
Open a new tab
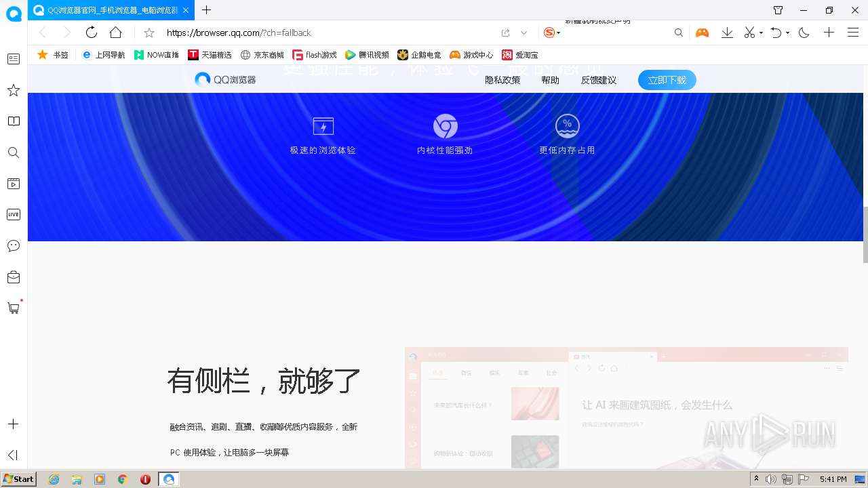pos(207,10)
